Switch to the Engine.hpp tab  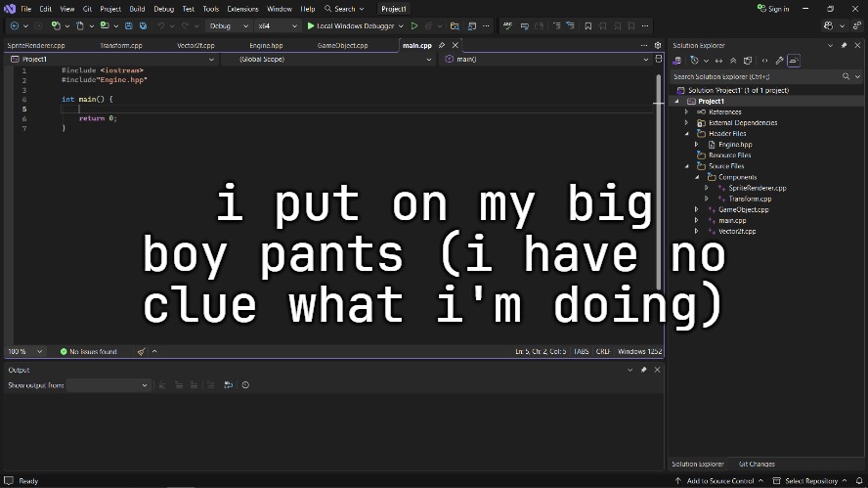[266, 45]
